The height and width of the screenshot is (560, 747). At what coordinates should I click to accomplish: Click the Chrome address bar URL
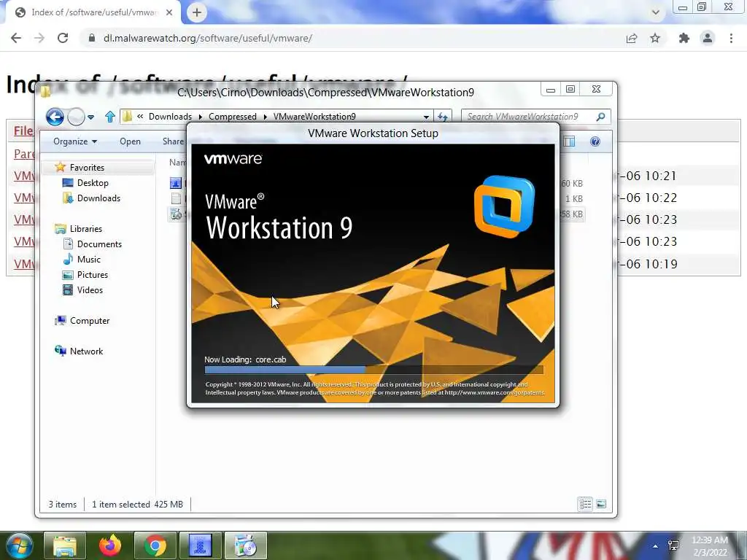click(x=208, y=38)
